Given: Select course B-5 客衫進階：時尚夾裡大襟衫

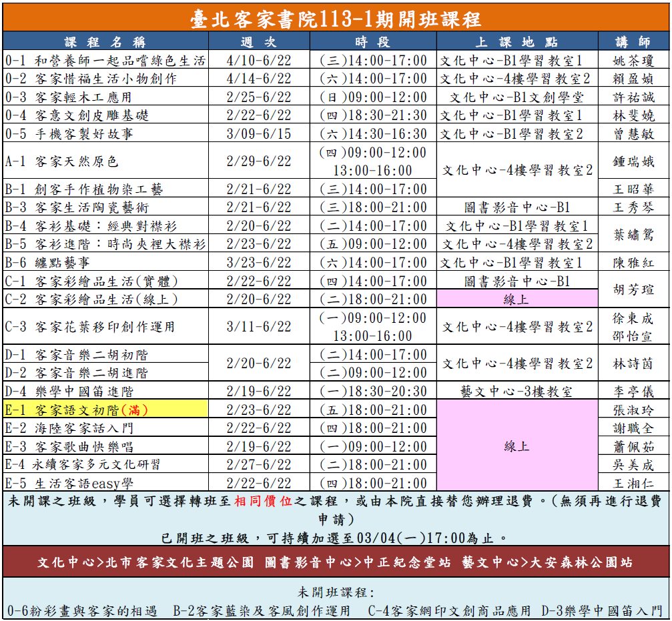Looking at the screenshot, I should coord(105,243).
